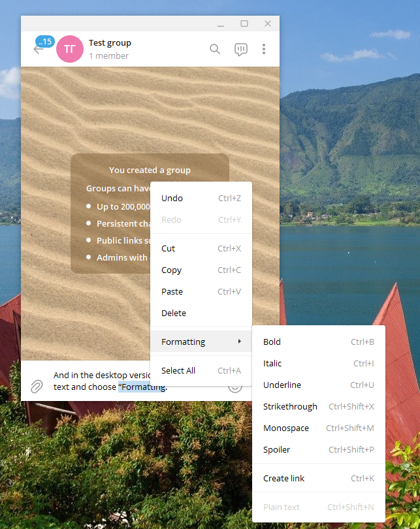Click the '1 member' subtitle

click(108, 56)
